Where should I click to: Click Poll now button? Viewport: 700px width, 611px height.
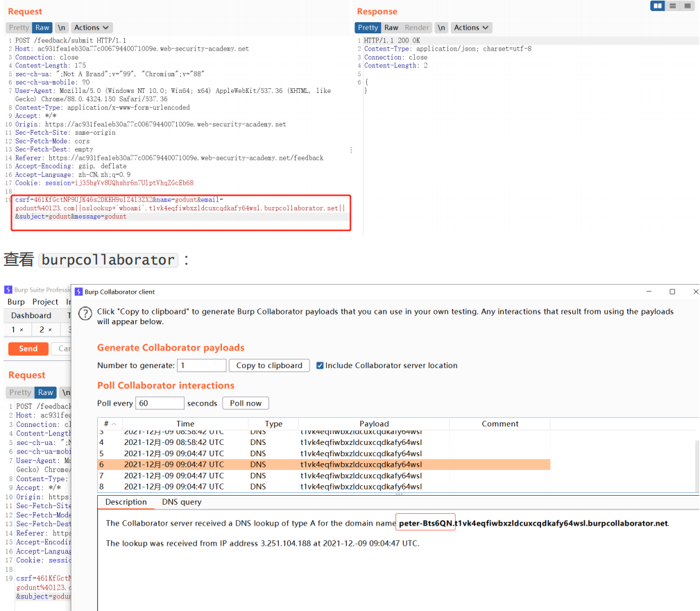246,403
